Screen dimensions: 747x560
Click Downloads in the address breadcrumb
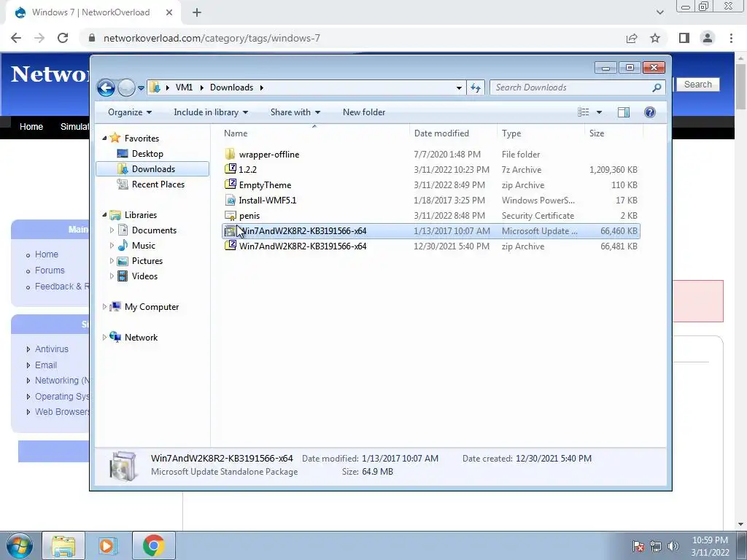pyautogui.click(x=231, y=87)
